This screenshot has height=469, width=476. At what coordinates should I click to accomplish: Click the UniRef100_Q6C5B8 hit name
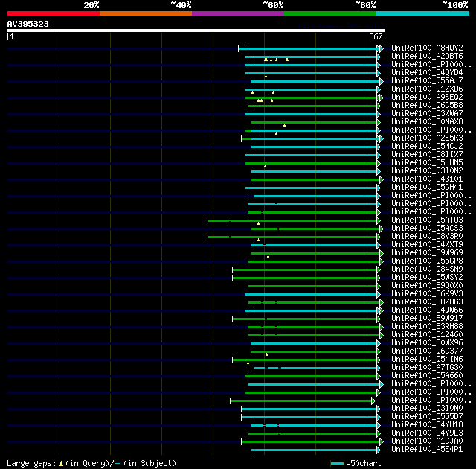click(427, 106)
